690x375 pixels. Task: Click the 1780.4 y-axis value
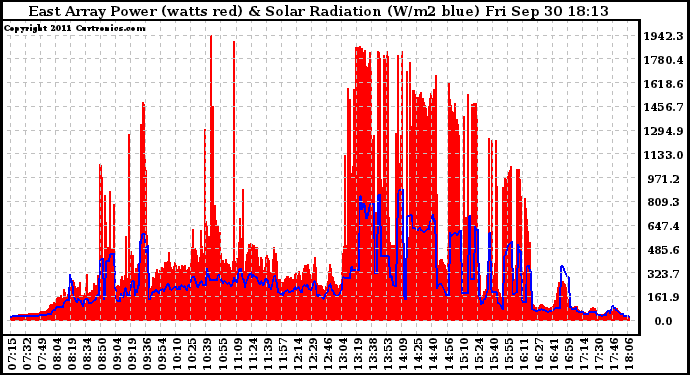[664, 60]
